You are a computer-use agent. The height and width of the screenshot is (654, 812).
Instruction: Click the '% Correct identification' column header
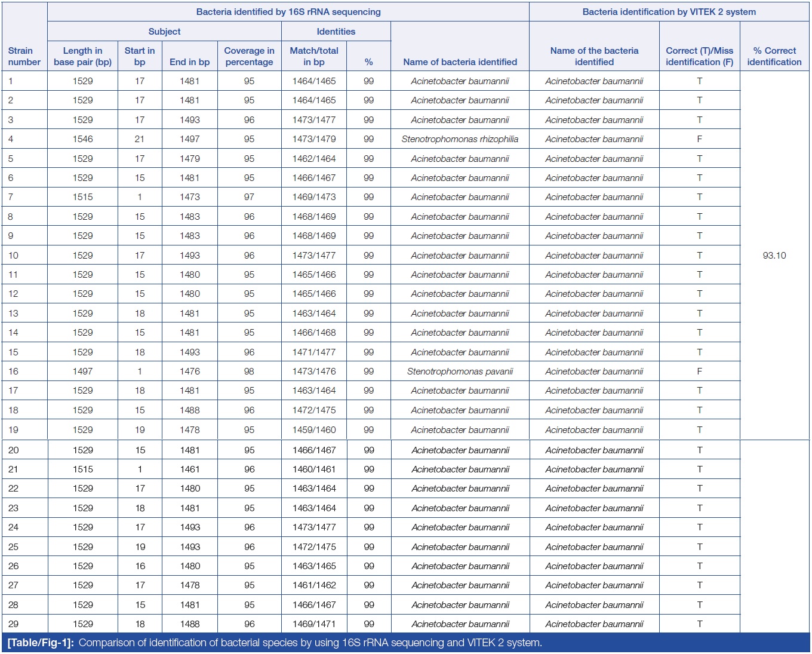pyautogui.click(x=774, y=56)
